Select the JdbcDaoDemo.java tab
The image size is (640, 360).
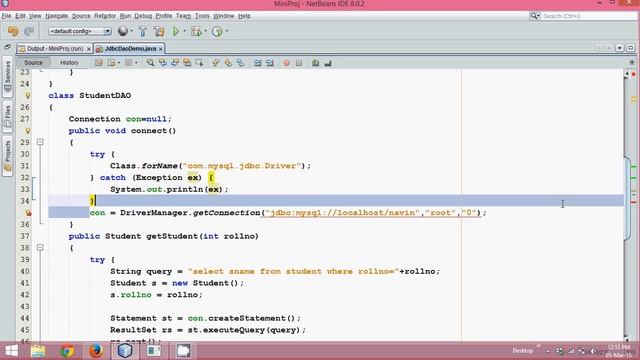point(130,49)
